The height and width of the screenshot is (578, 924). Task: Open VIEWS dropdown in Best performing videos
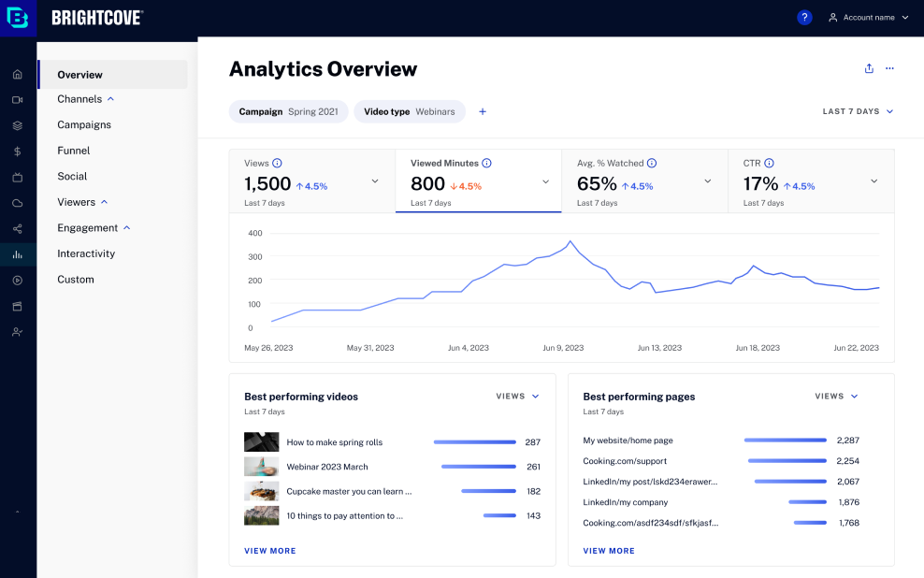point(517,396)
